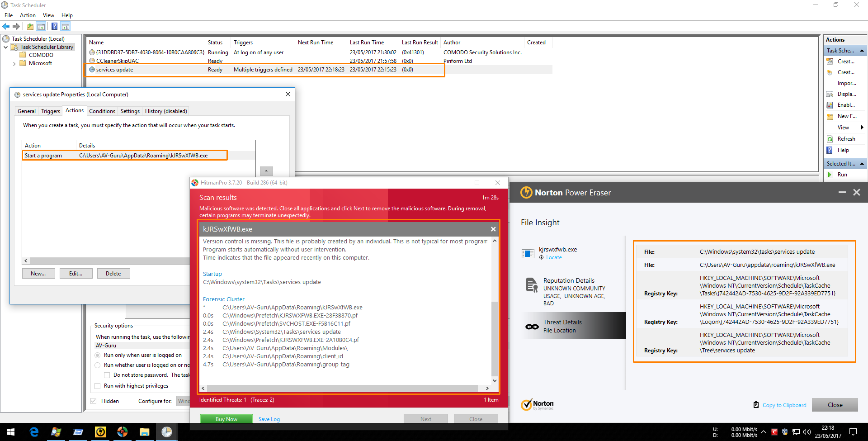Click the Edit... action button

tap(76, 274)
